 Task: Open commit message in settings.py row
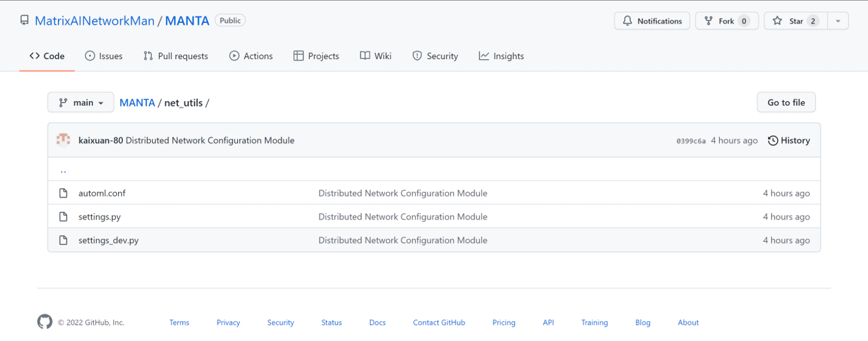[403, 216]
